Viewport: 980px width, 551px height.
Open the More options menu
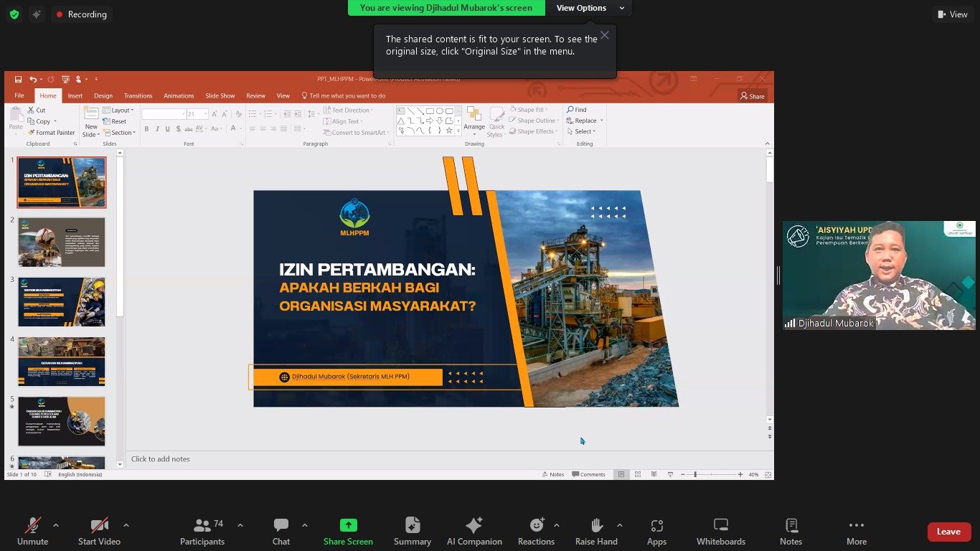pos(856,531)
